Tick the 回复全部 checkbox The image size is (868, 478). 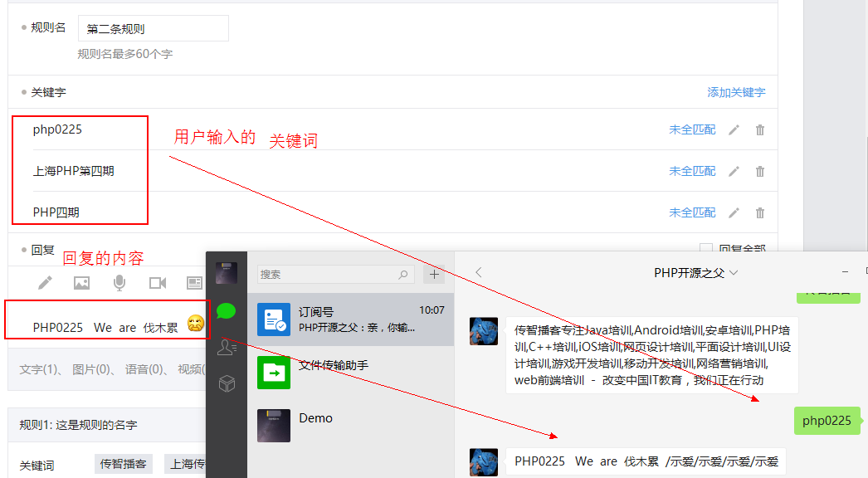pos(706,249)
